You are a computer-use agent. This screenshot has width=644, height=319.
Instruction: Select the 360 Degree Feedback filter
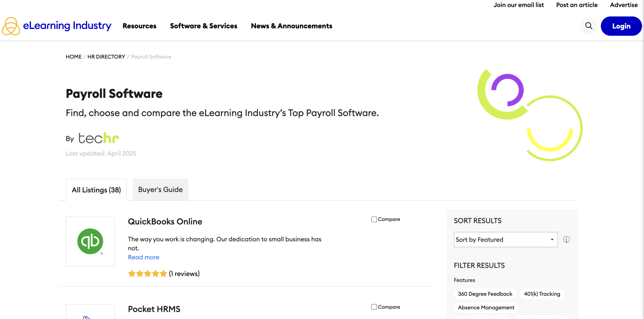(x=485, y=294)
